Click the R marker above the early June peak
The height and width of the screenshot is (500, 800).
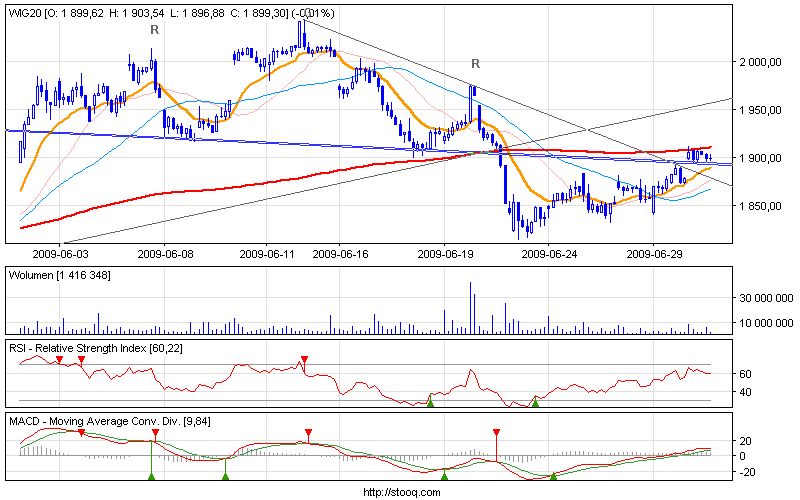click(x=154, y=30)
